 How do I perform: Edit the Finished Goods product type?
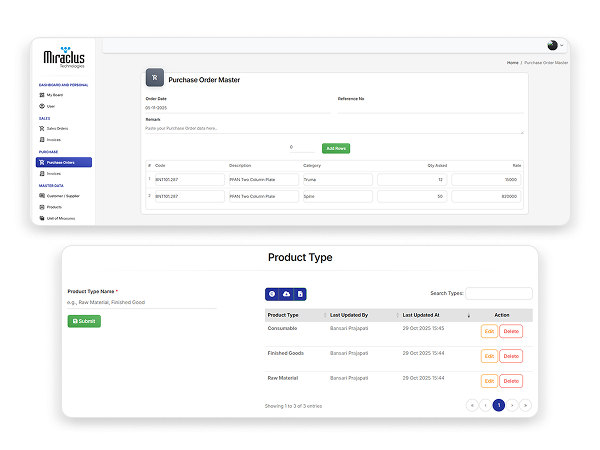coord(489,356)
